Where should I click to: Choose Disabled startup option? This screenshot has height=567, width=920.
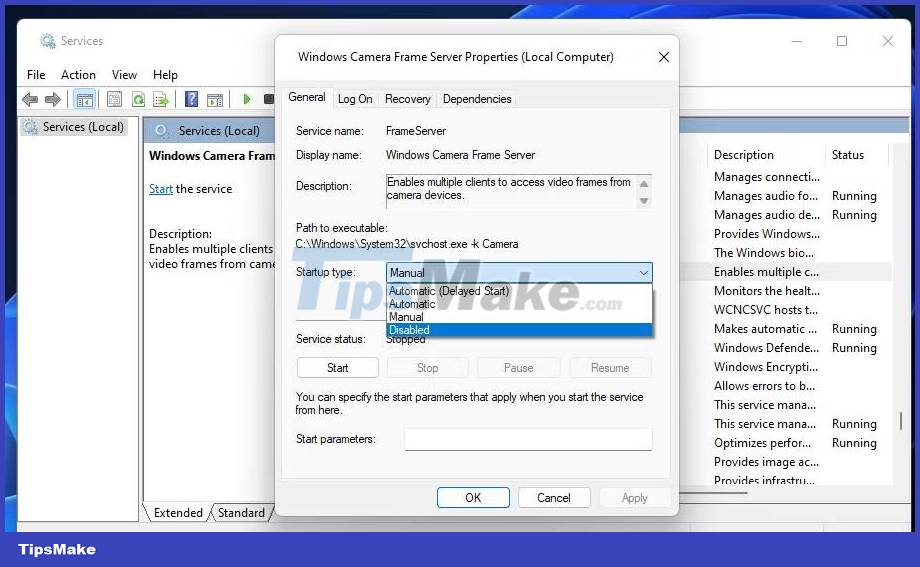coord(519,330)
